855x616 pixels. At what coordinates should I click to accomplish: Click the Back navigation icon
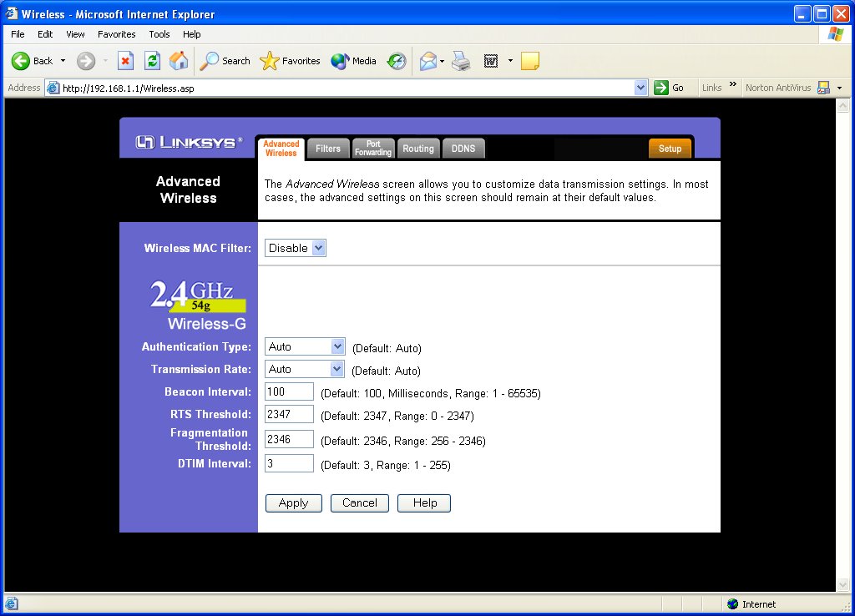click(x=21, y=60)
